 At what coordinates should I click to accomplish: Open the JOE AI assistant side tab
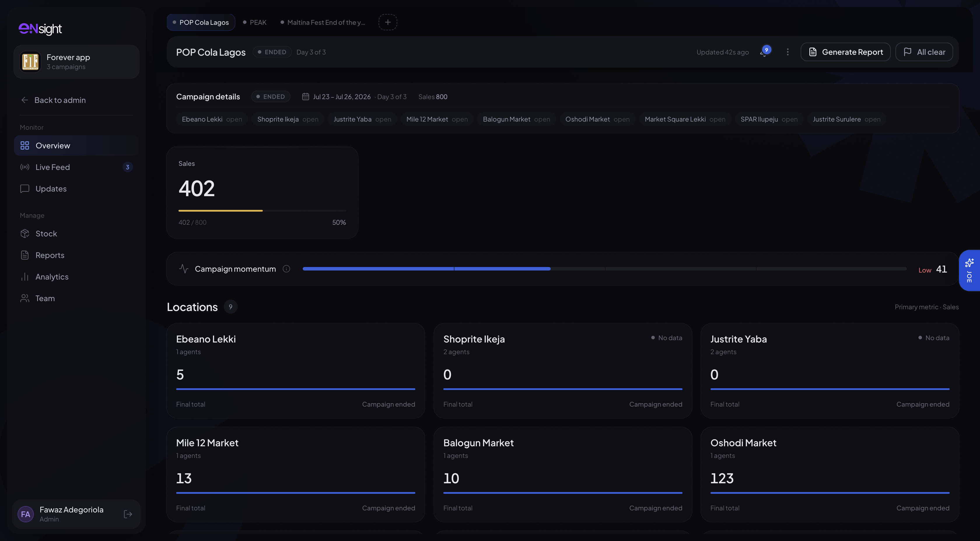[970, 271]
